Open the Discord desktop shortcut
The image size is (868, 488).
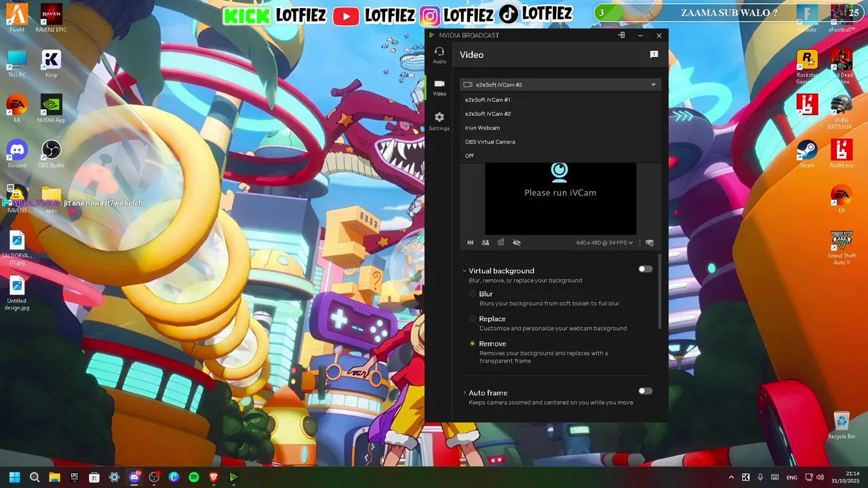(x=17, y=154)
